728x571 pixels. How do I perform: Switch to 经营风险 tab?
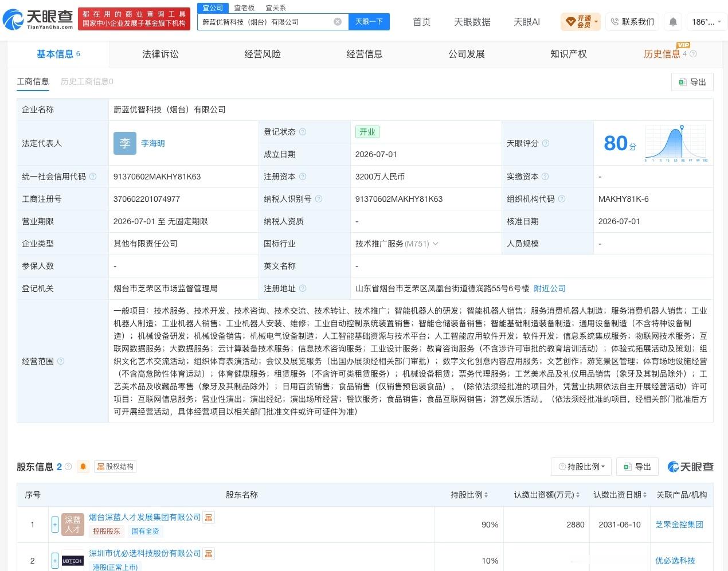click(262, 54)
